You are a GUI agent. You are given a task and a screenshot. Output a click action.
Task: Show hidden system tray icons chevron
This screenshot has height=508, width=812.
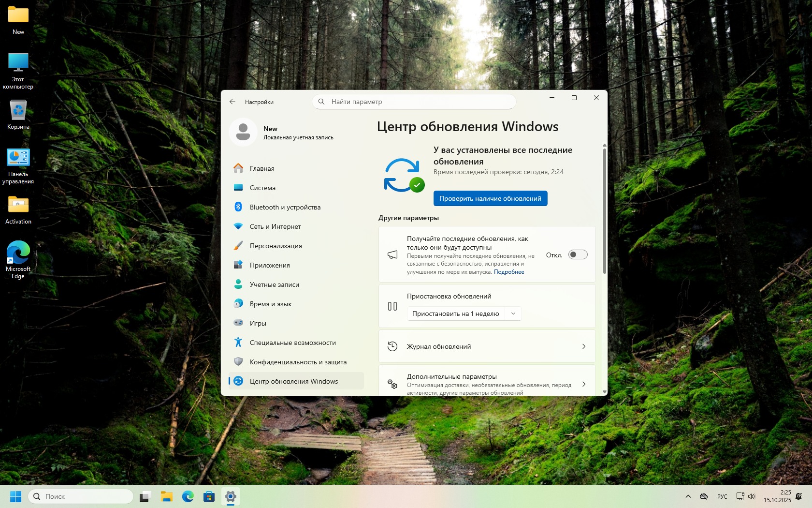688,496
